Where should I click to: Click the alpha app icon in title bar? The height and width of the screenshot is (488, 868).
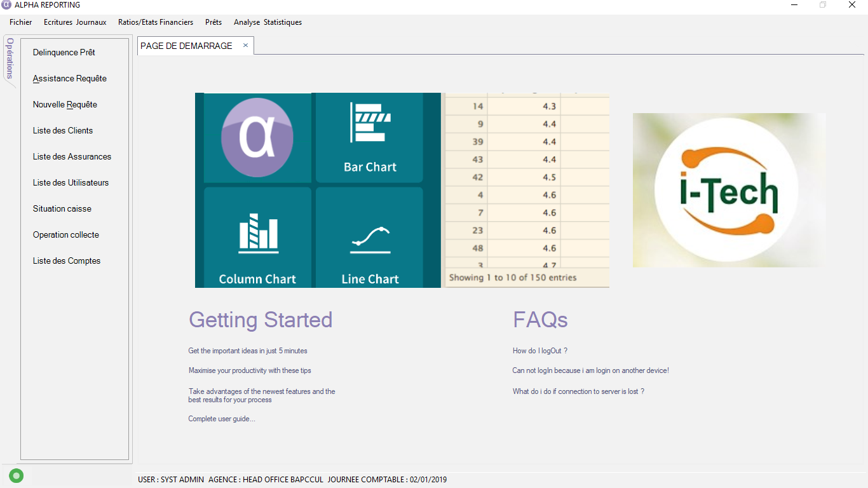pyautogui.click(x=6, y=5)
